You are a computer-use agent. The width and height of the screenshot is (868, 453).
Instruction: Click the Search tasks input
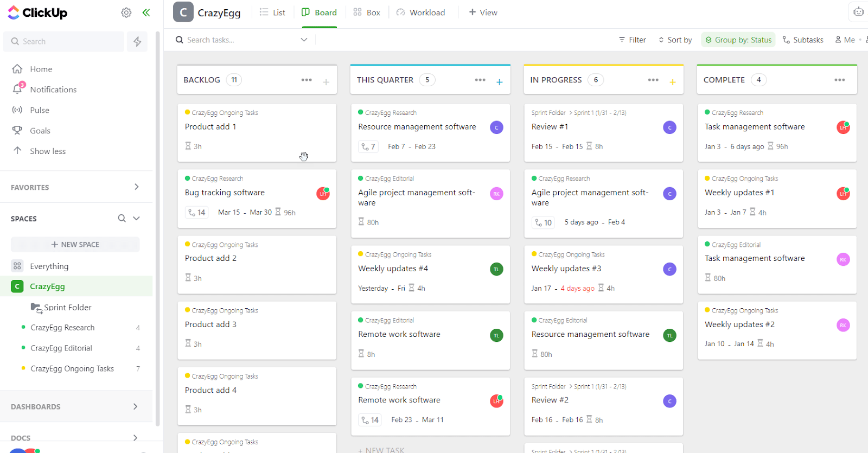[x=239, y=40]
